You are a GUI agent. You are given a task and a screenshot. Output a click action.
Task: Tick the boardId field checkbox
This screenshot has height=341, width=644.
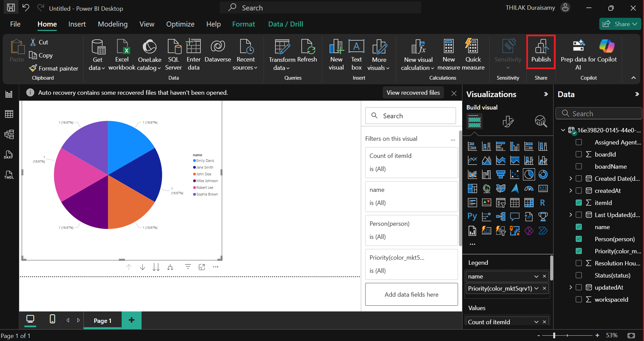pos(579,154)
